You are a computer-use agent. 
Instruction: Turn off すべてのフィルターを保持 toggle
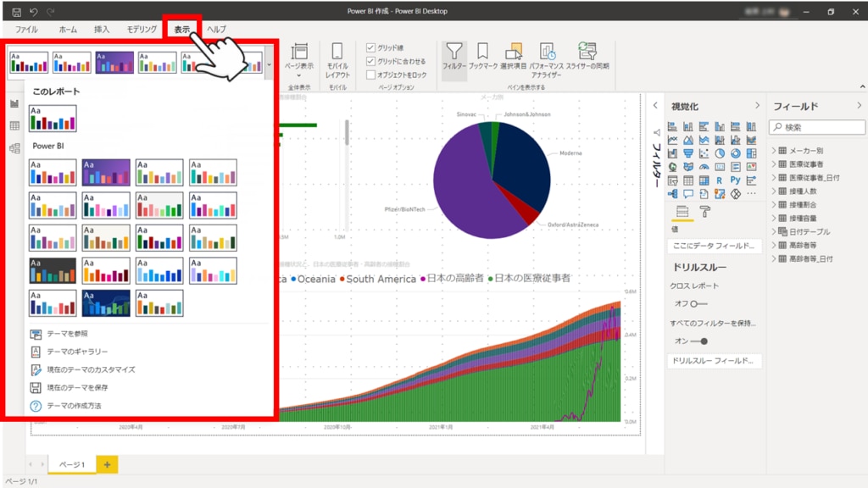(698, 341)
